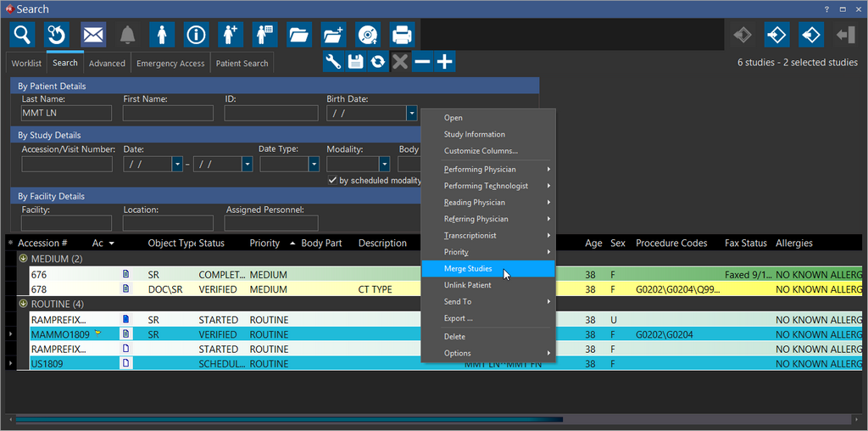Click the envelope messages icon
Viewport: 868px width, 431px height.
coord(93,35)
